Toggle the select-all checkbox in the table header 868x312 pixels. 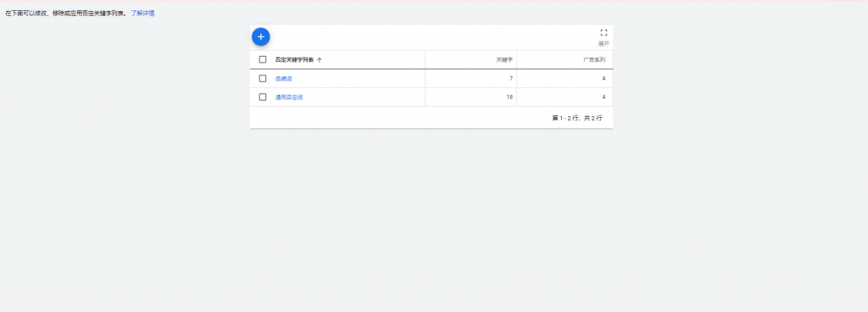[x=263, y=59]
